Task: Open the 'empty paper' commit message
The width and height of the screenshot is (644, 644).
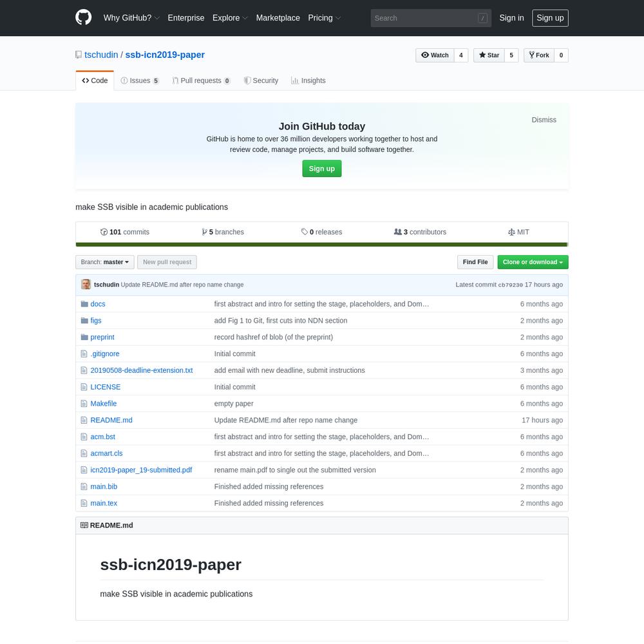Action: click(x=234, y=404)
